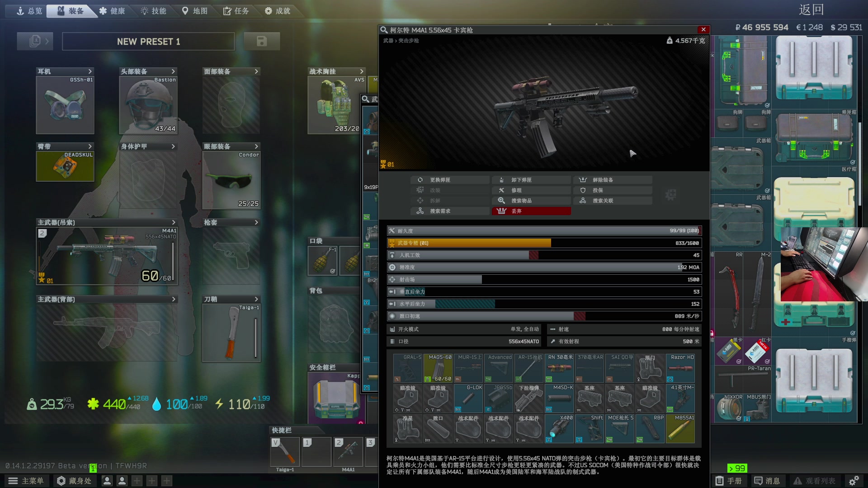Click 返回 back button at top right
Image resolution: width=868 pixels, height=488 pixels.
pyautogui.click(x=811, y=9)
